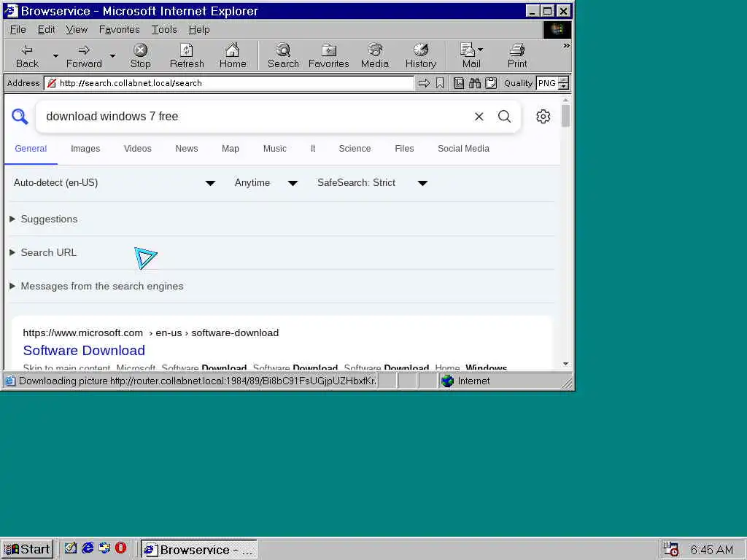Click the clipboard icon in address toolbar
The image size is (747, 560).
point(491,83)
